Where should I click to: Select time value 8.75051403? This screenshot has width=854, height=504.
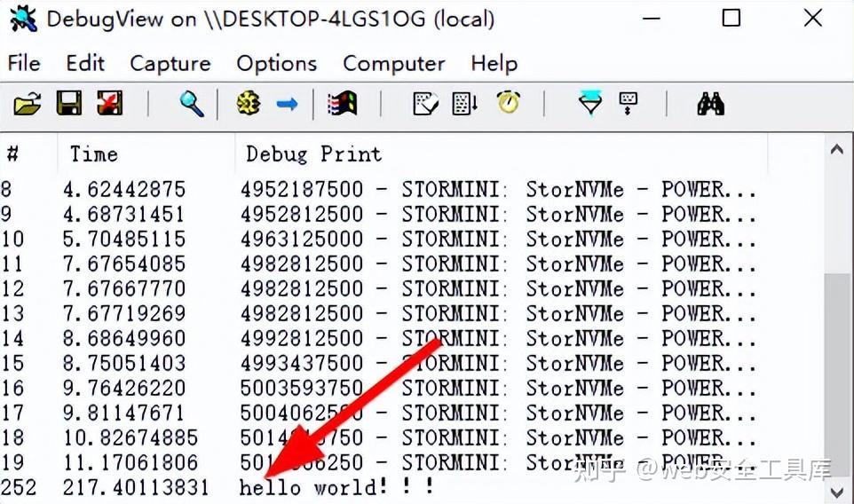[124, 363]
